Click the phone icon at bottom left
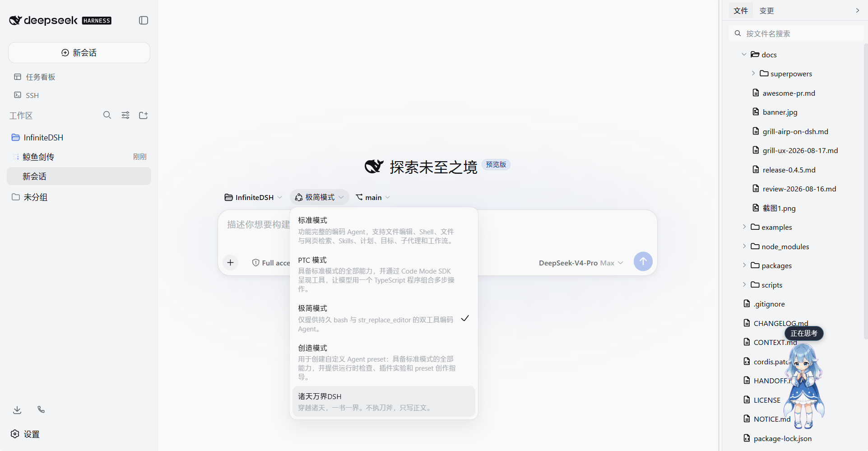Viewport: 868px width, 451px height. tap(41, 409)
